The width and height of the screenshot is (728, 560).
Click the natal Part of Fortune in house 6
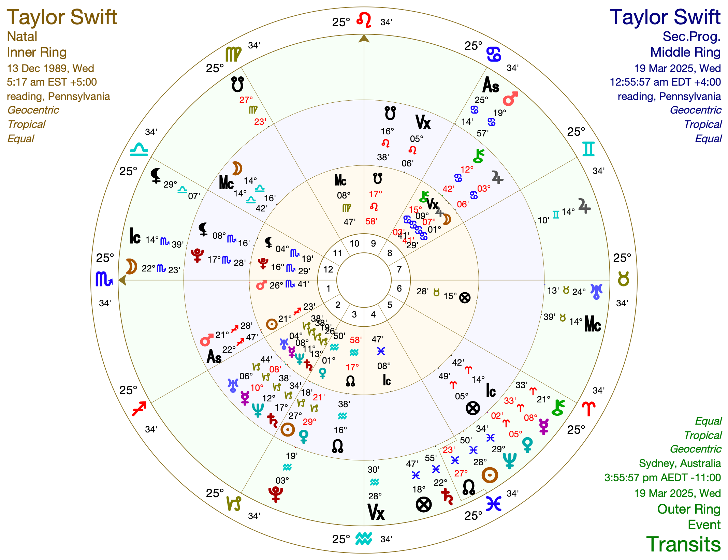pyautogui.click(x=465, y=297)
